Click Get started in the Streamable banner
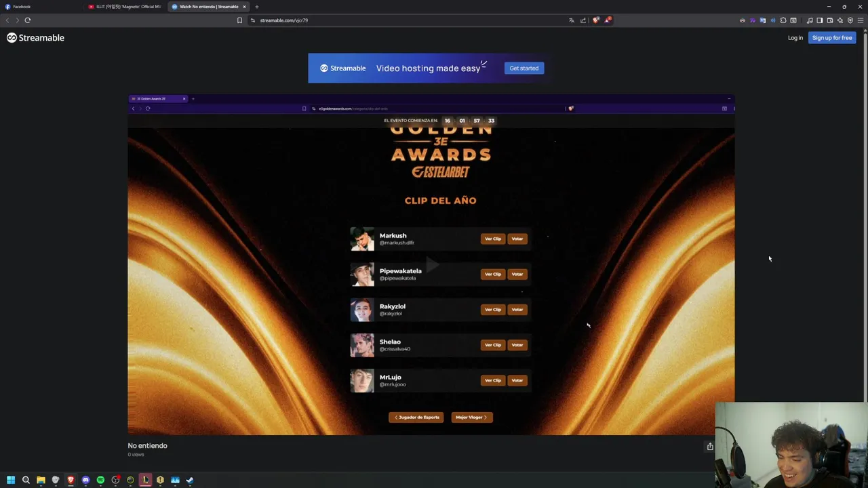Screen dimensions: 868x488 (x=524, y=68)
